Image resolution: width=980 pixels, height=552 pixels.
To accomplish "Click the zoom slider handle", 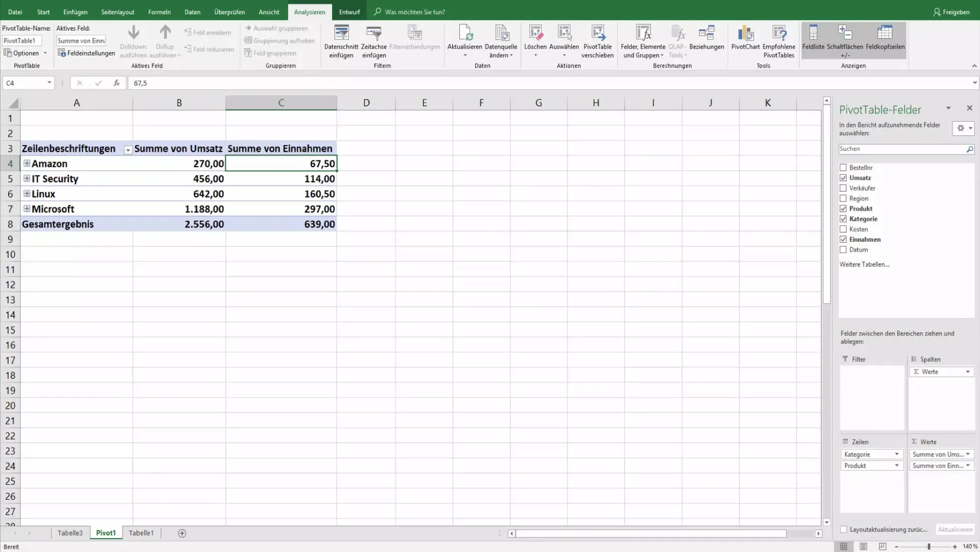I will (x=929, y=547).
